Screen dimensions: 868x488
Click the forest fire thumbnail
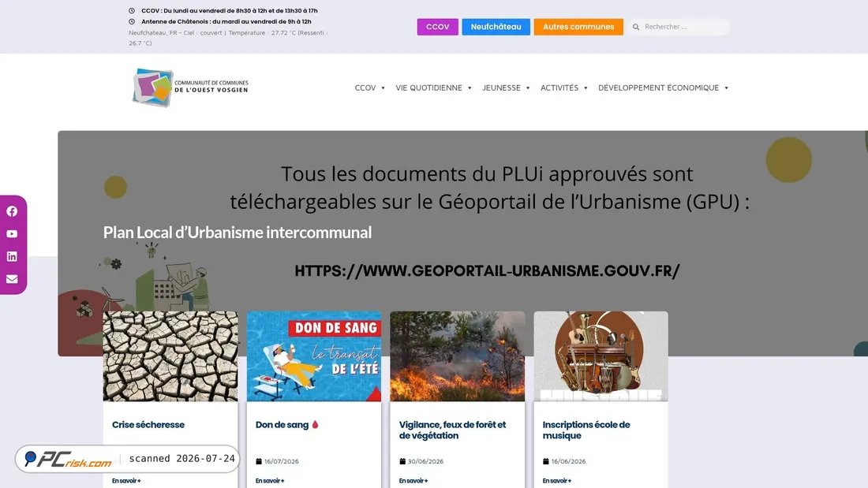[x=457, y=356]
